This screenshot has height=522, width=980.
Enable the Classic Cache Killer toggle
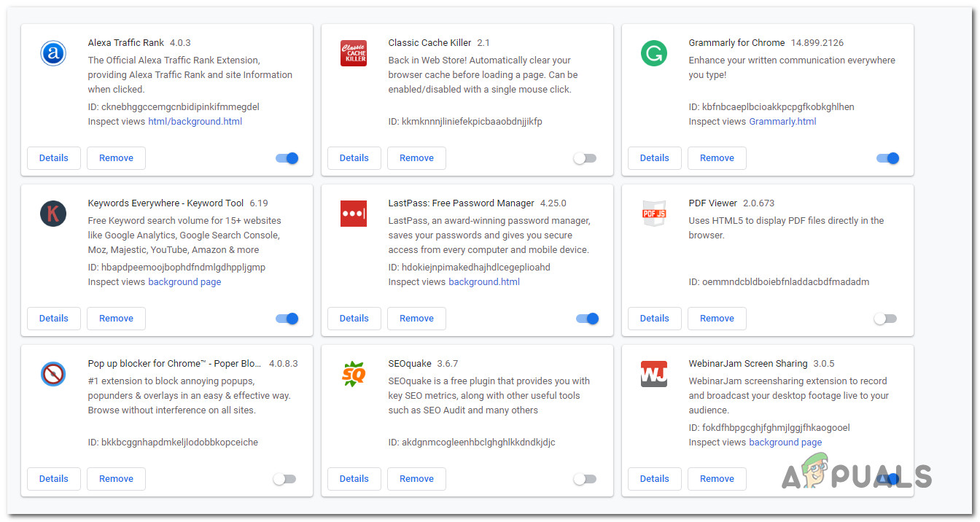pyautogui.click(x=585, y=158)
